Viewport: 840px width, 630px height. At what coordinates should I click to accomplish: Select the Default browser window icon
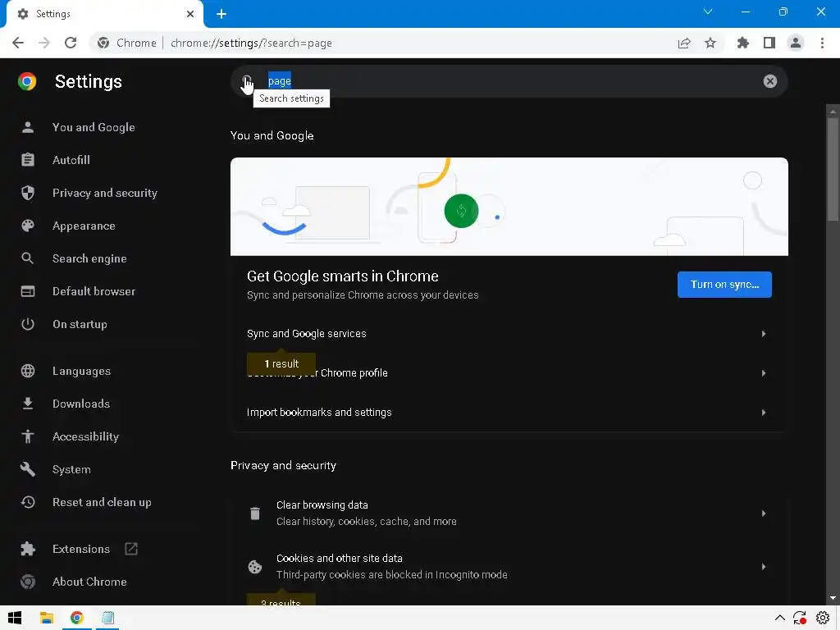click(x=28, y=291)
